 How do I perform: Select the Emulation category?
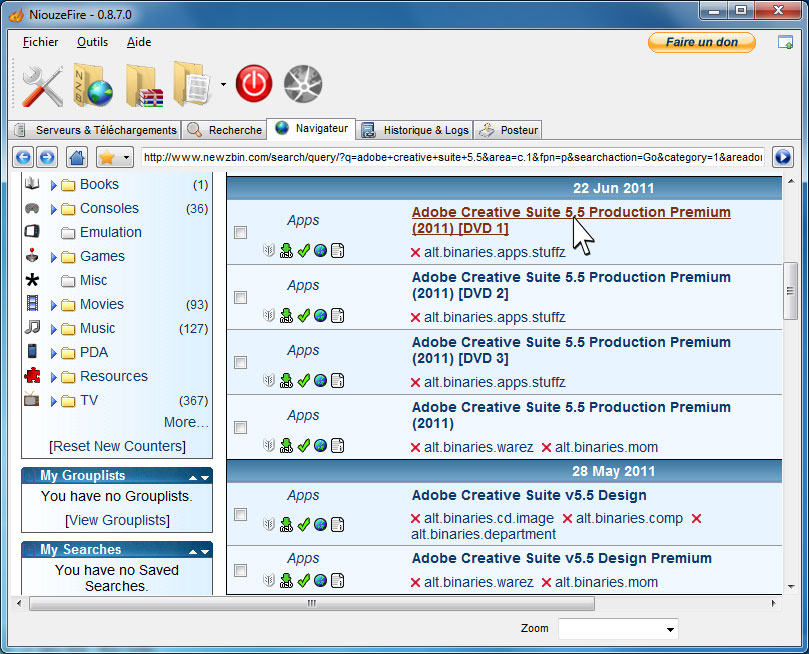click(110, 232)
